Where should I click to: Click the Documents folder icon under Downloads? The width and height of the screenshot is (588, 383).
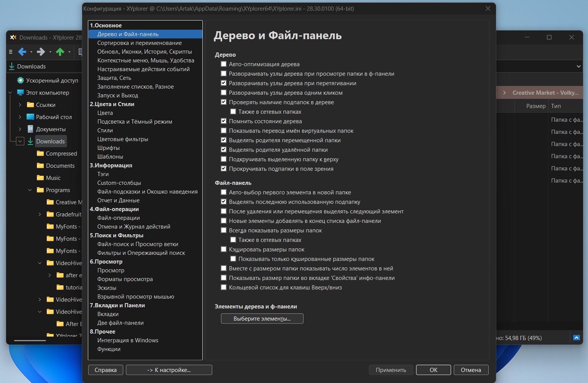pos(40,165)
